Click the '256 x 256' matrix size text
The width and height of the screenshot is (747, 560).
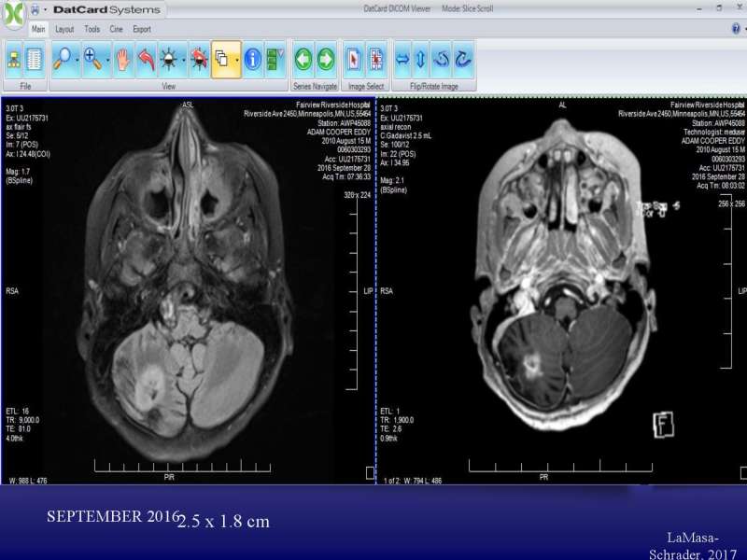click(732, 203)
